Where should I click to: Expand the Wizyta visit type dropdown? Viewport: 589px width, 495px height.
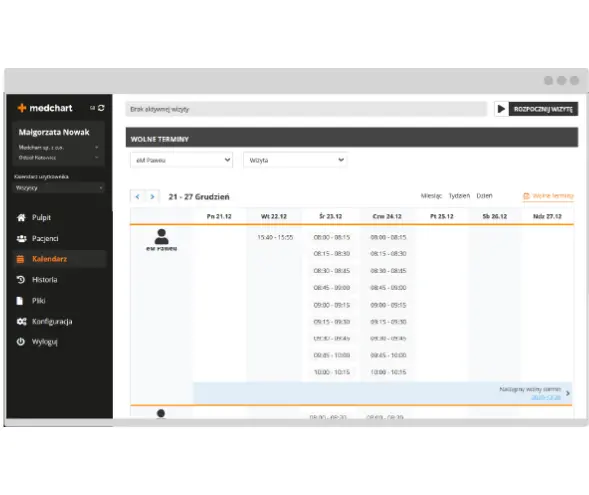(x=296, y=160)
